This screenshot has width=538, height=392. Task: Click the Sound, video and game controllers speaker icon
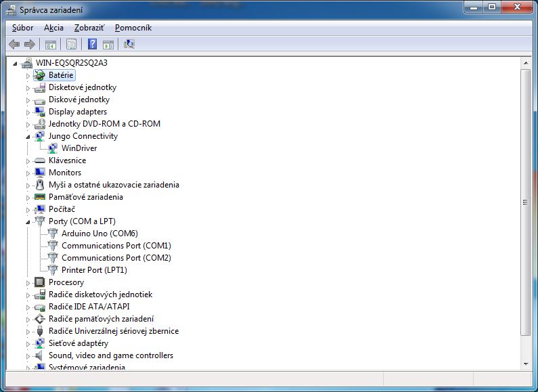[40, 355]
